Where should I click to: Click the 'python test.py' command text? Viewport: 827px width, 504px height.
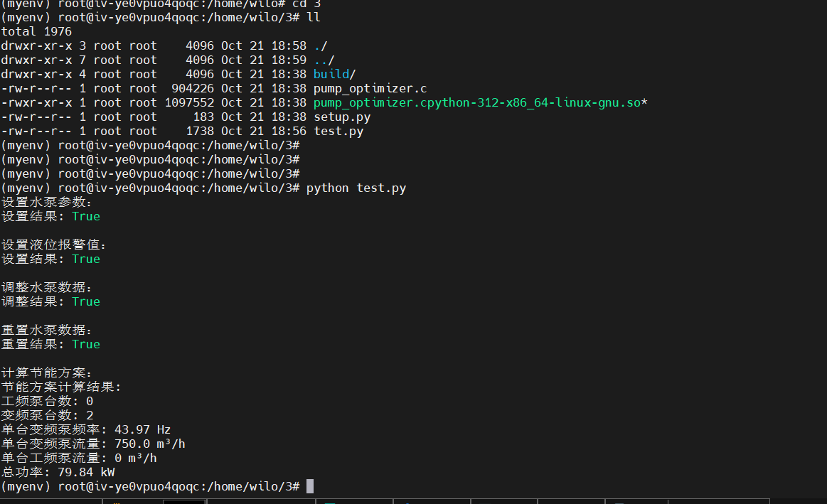[x=356, y=188]
